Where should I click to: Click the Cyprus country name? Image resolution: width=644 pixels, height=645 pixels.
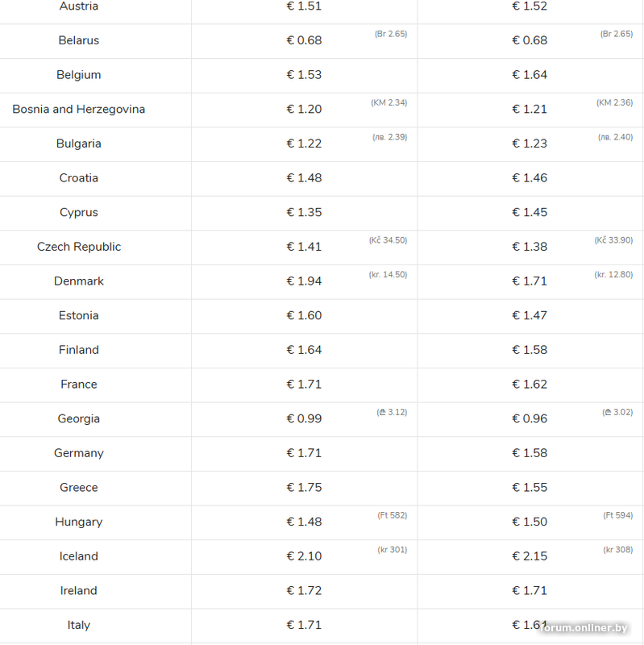pos(79,213)
